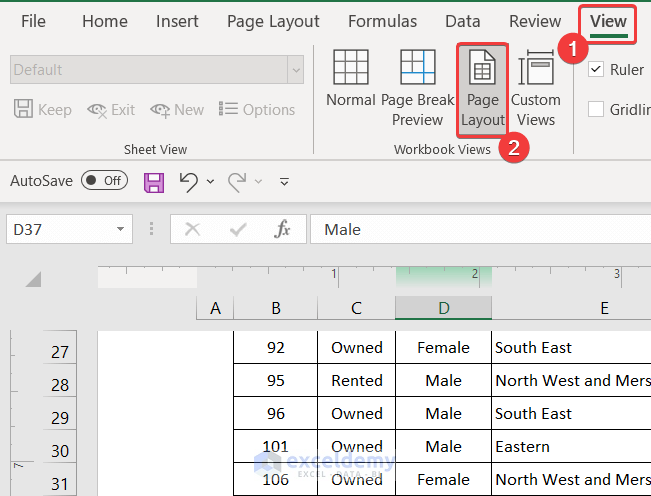
Task: Select column B header
Action: coord(276,308)
